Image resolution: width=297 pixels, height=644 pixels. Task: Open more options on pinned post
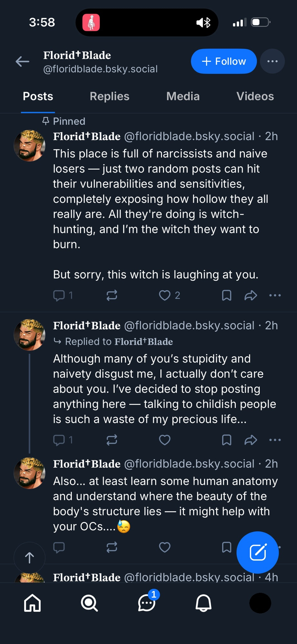click(x=275, y=295)
